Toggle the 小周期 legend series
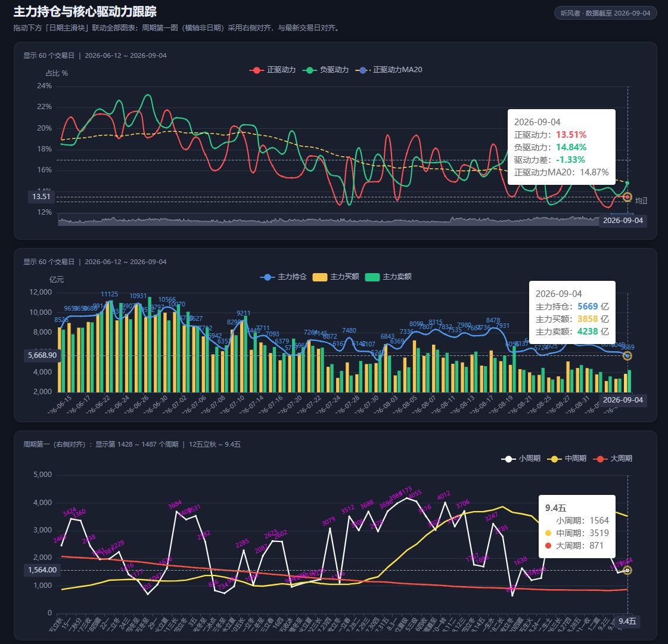Screen dimensions: 668x644 click(x=521, y=459)
